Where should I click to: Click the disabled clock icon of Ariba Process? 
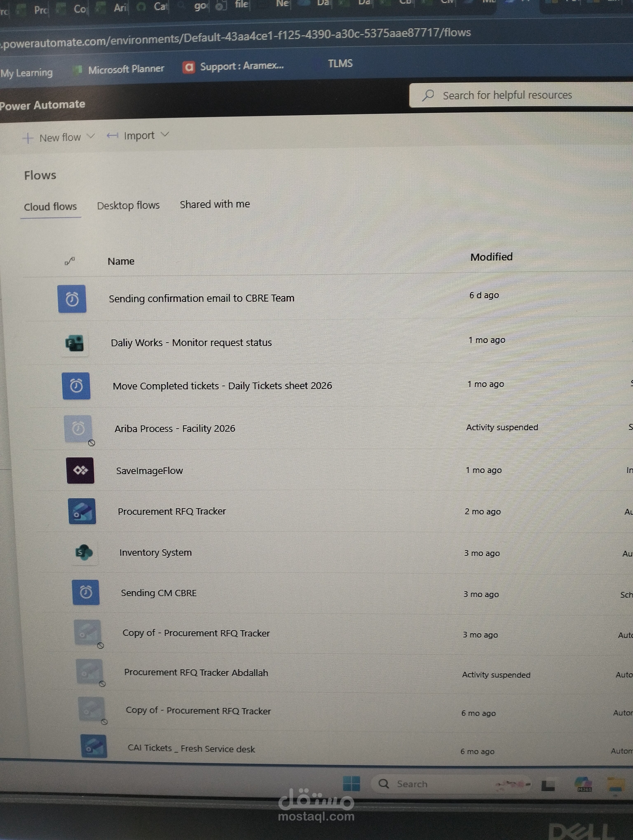[78, 429]
